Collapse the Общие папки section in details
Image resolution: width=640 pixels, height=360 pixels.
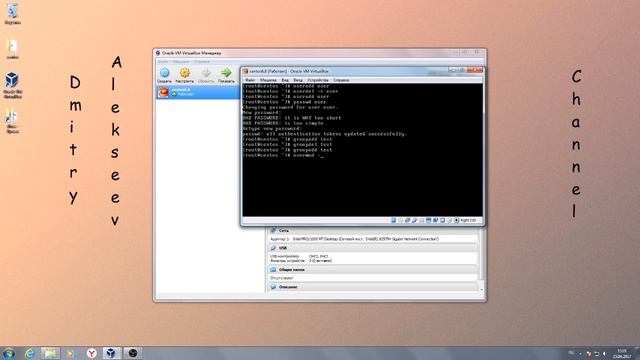click(x=373, y=270)
